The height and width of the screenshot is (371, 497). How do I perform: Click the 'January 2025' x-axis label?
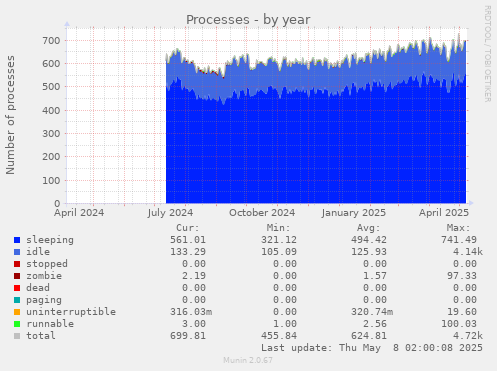pyautogui.click(x=354, y=213)
